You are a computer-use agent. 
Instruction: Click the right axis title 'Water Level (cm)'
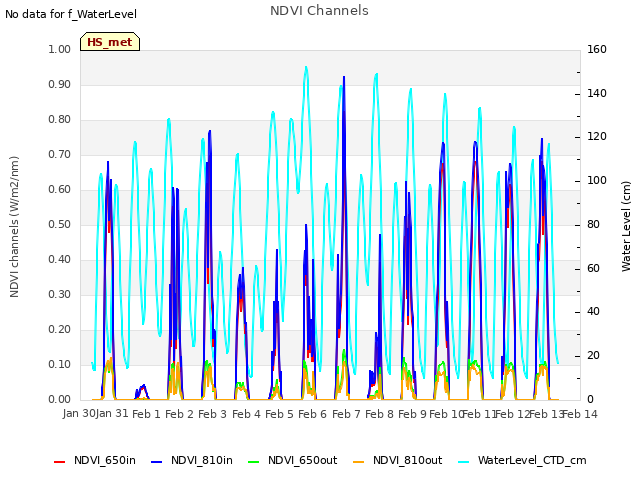626,227
